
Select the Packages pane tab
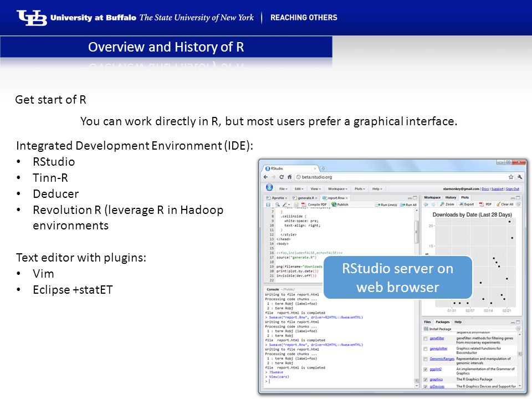click(x=442, y=322)
